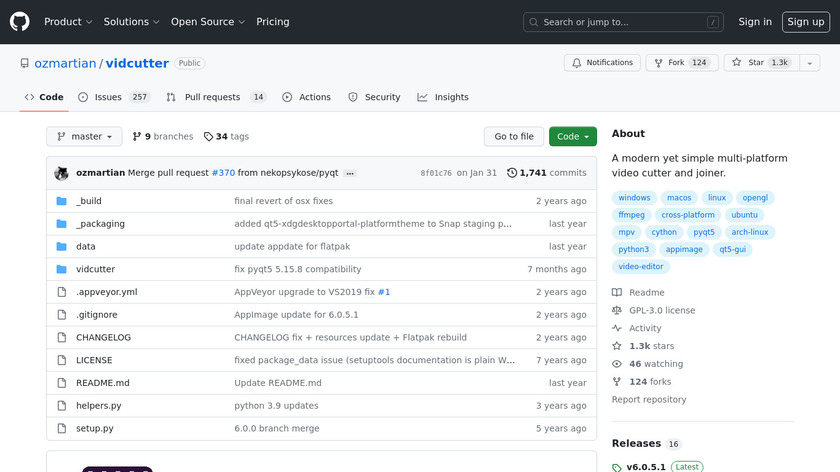This screenshot has width=840, height=472.
Task: Click the _packaging folder icon
Action: (x=62, y=224)
